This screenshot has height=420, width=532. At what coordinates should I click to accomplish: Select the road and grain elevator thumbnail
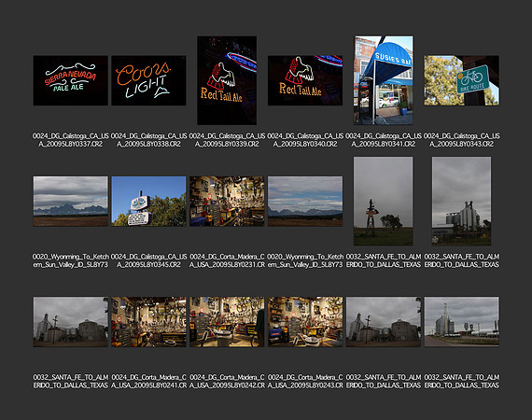coord(461,322)
